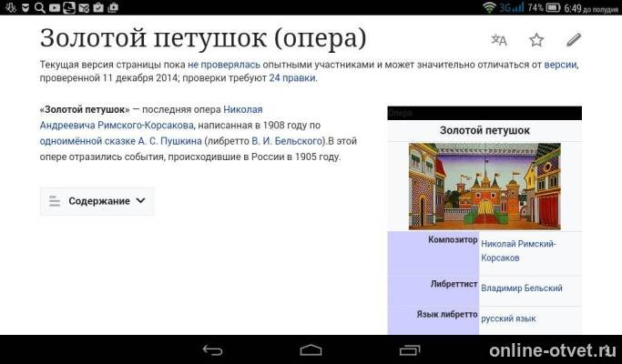The width and height of the screenshot is (622, 364).
Task: Open the 'А. С. Пушкина' link
Action: pos(169,141)
